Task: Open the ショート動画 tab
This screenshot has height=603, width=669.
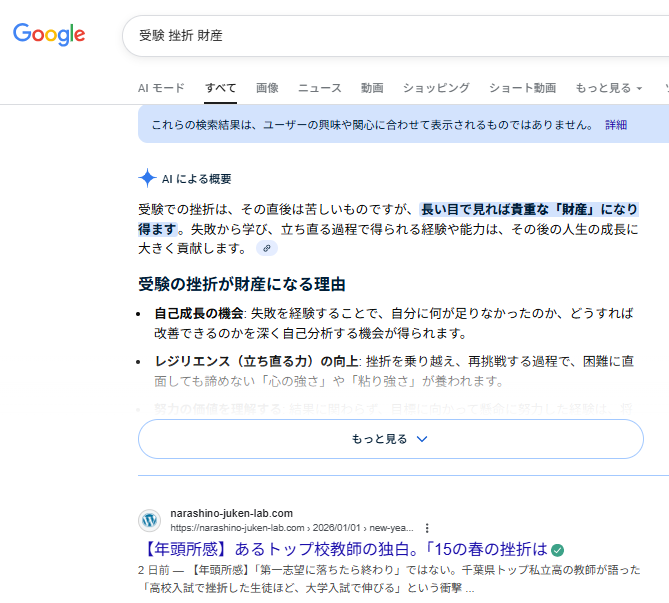Action: pyautogui.click(x=522, y=88)
